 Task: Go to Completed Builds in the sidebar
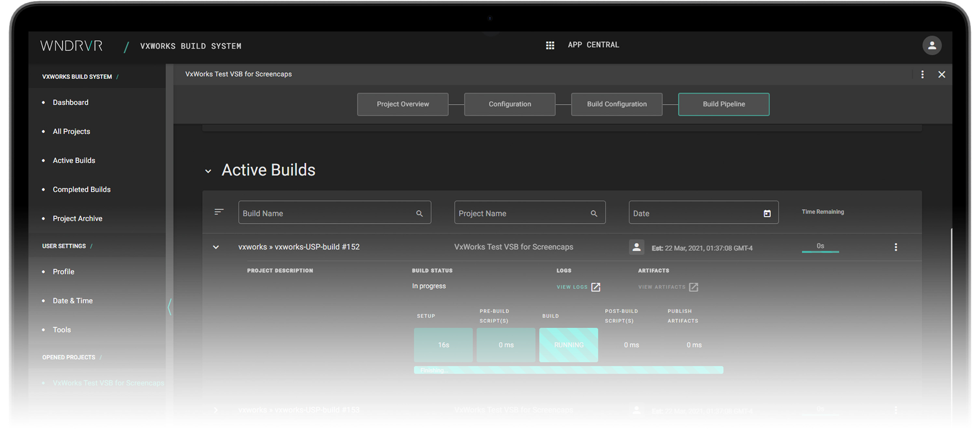(x=81, y=189)
